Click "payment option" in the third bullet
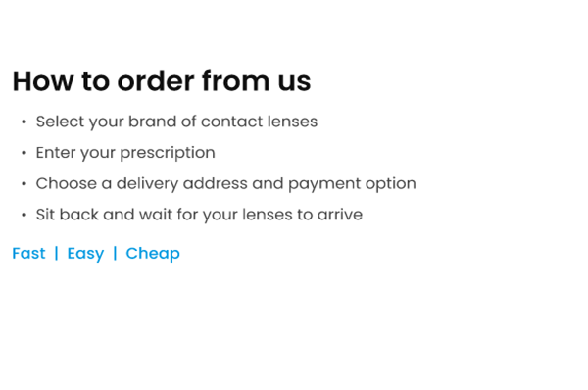Image resolution: width=588 pixels, height=390 pixels. tap(352, 184)
